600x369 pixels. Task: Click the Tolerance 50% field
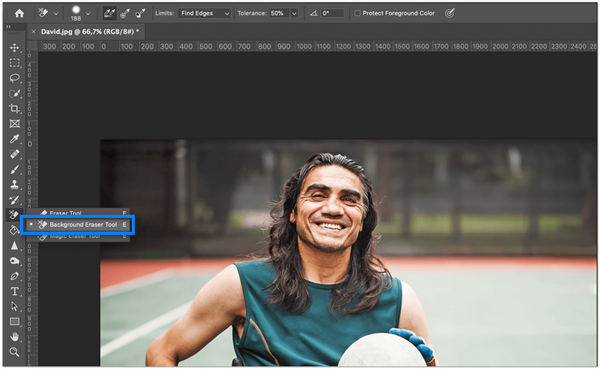[280, 13]
